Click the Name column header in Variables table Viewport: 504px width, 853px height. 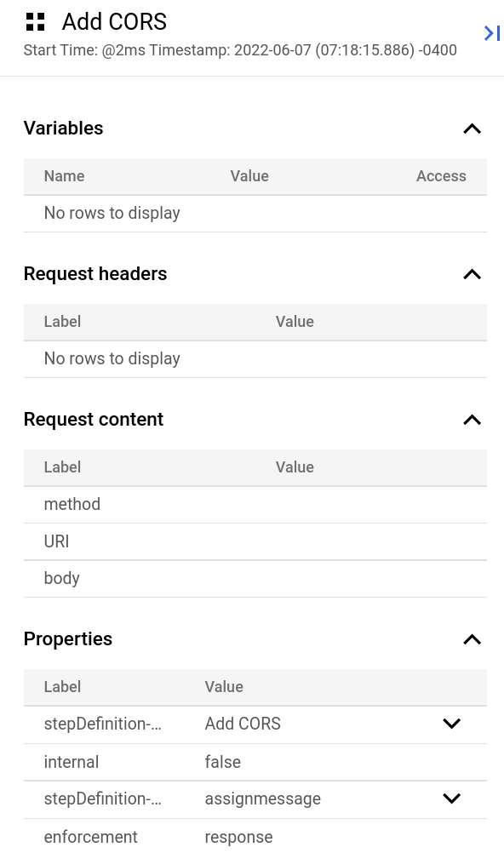click(x=64, y=176)
